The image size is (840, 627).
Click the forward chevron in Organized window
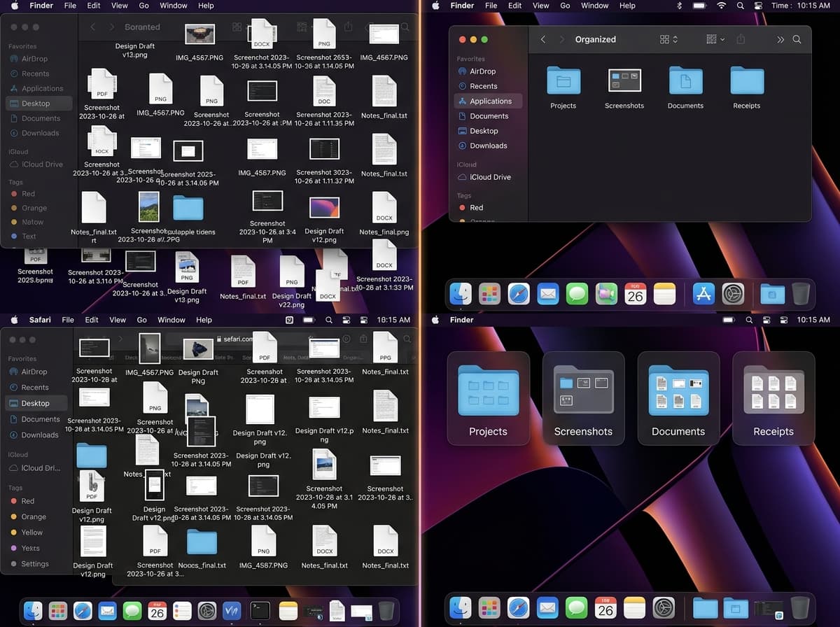pos(561,40)
